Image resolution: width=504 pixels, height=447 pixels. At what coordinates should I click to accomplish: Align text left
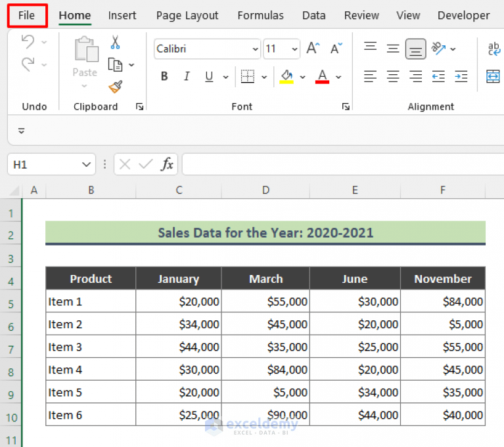[370, 76]
